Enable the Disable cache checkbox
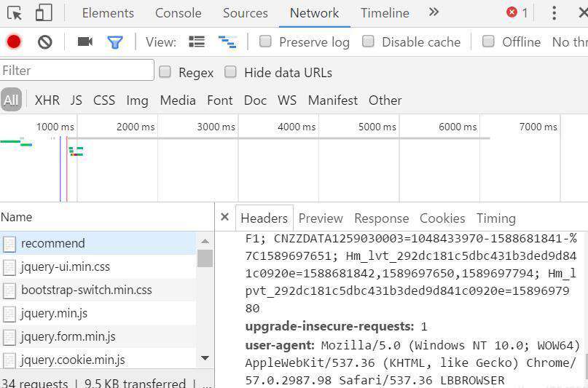588x388 pixels. coord(368,41)
